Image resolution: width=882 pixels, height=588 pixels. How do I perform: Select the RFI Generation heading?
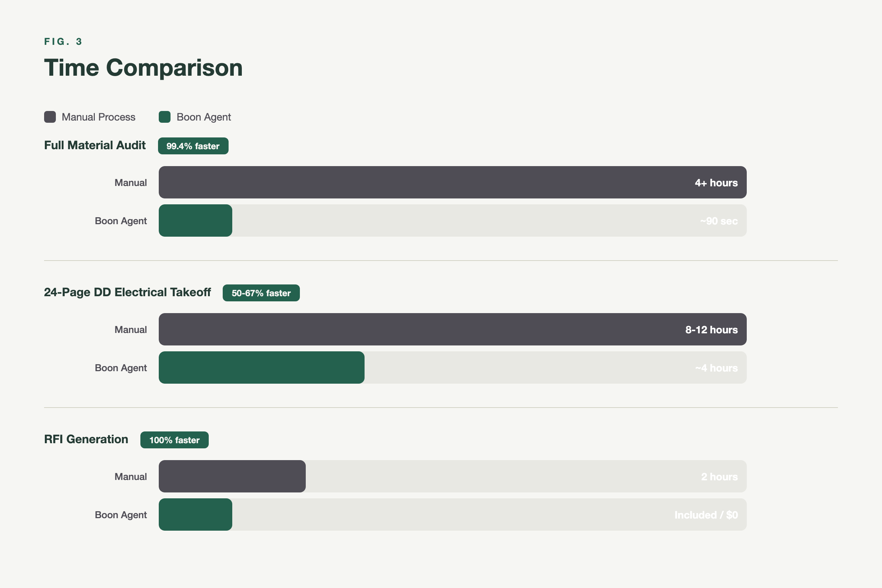(86, 440)
